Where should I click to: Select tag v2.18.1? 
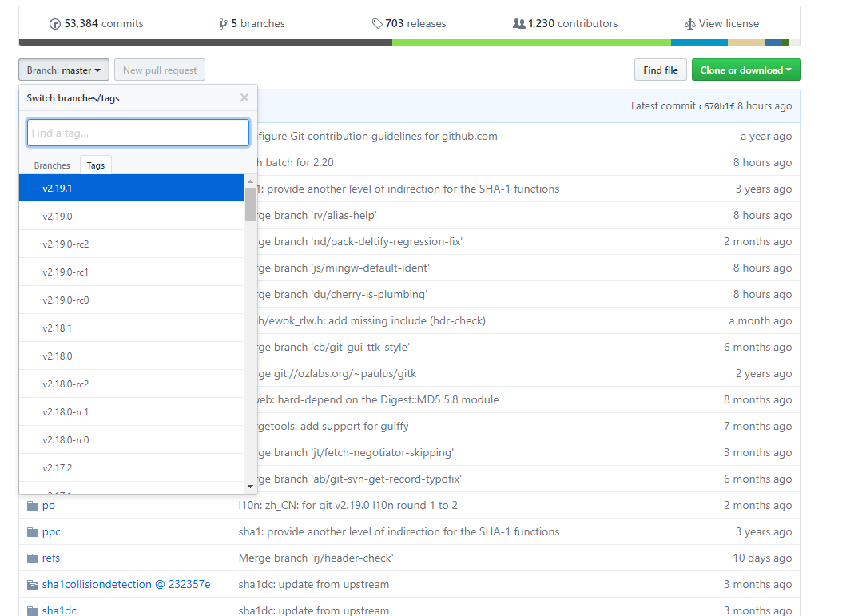[131, 328]
